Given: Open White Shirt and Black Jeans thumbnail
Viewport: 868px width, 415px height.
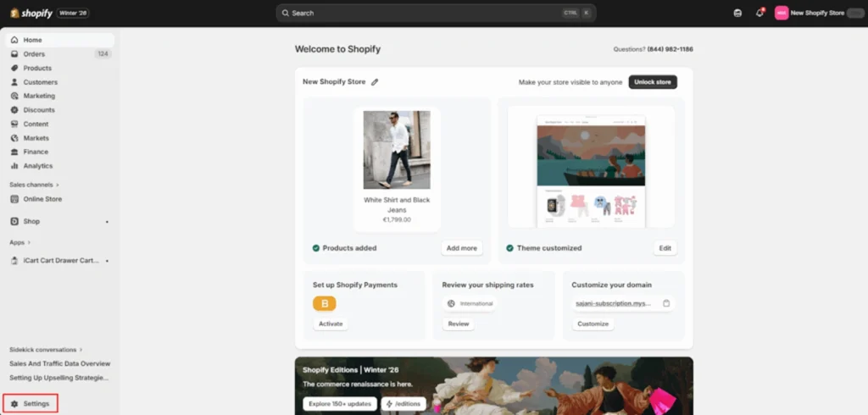Looking at the screenshot, I should [x=397, y=150].
